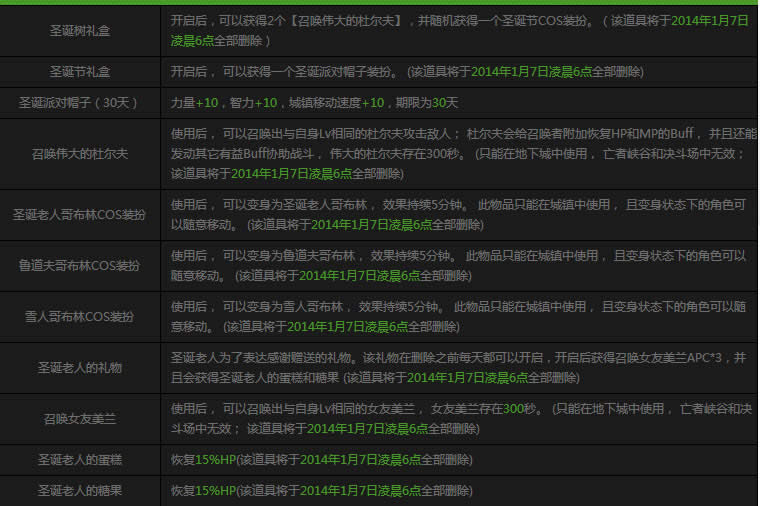Click the description about 杜尔夫攻击敌人
The width and height of the screenshot is (760, 506).
[x=463, y=154]
